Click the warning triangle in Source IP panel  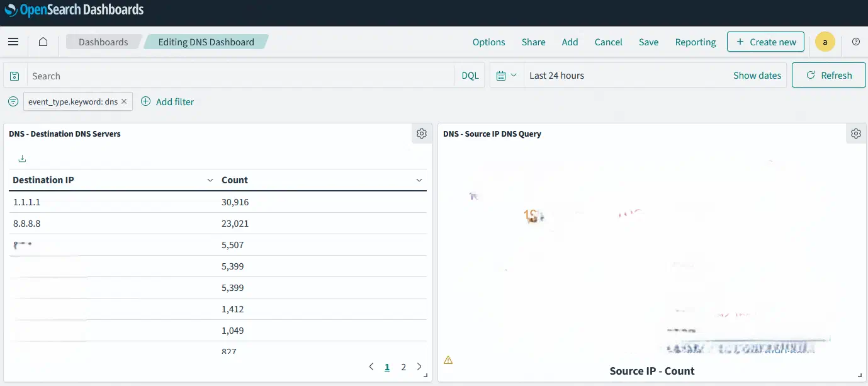coord(448,360)
